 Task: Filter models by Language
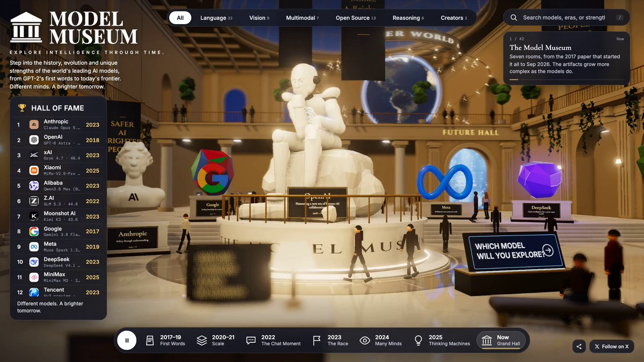(216, 18)
